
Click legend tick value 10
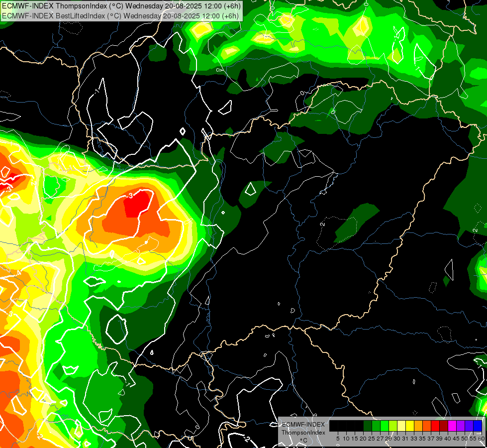coord(346,439)
